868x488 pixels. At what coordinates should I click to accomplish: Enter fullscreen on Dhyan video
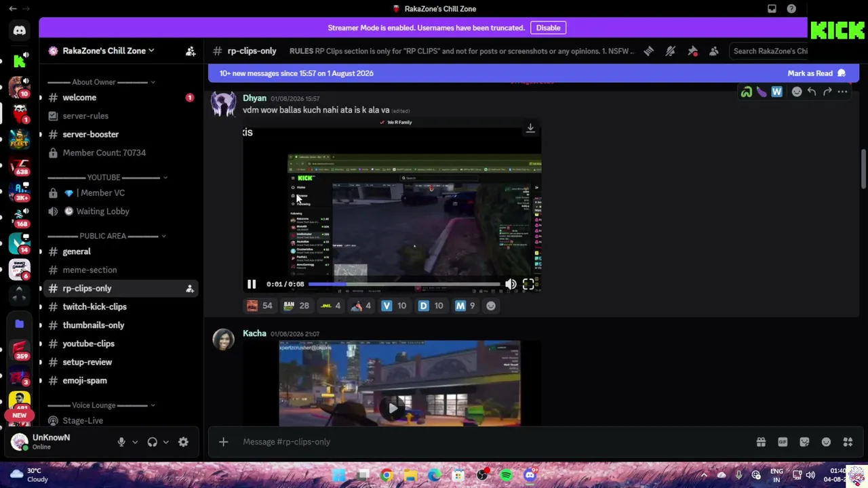coord(528,285)
